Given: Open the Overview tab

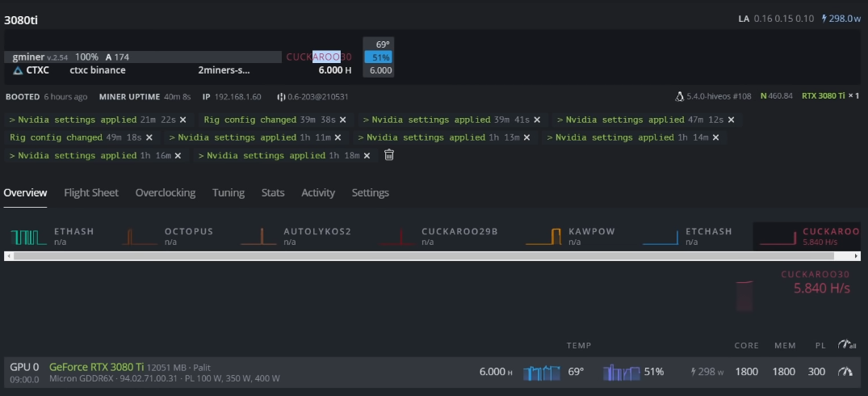Looking at the screenshot, I should click(x=26, y=192).
